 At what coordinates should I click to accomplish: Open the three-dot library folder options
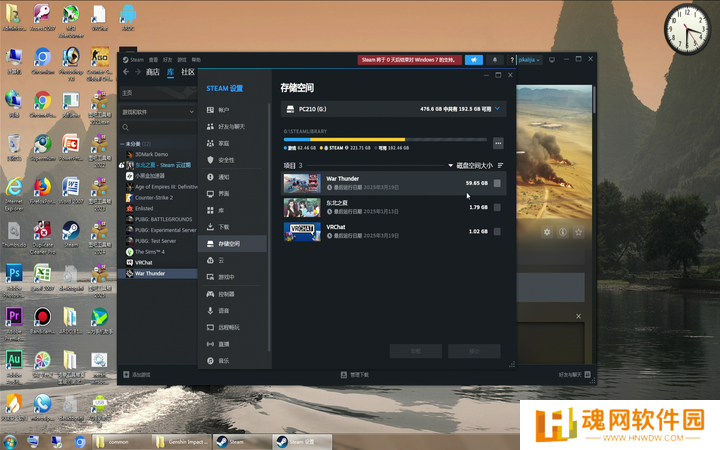(x=498, y=144)
